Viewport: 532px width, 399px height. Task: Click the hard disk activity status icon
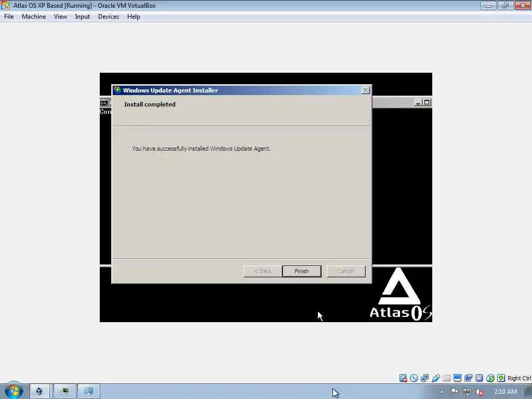403,378
